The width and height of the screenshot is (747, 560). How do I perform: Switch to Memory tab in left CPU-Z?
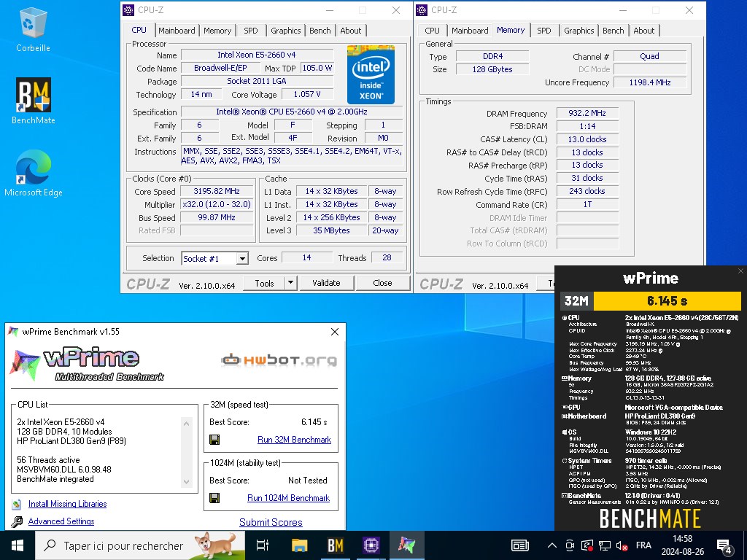pos(217,31)
